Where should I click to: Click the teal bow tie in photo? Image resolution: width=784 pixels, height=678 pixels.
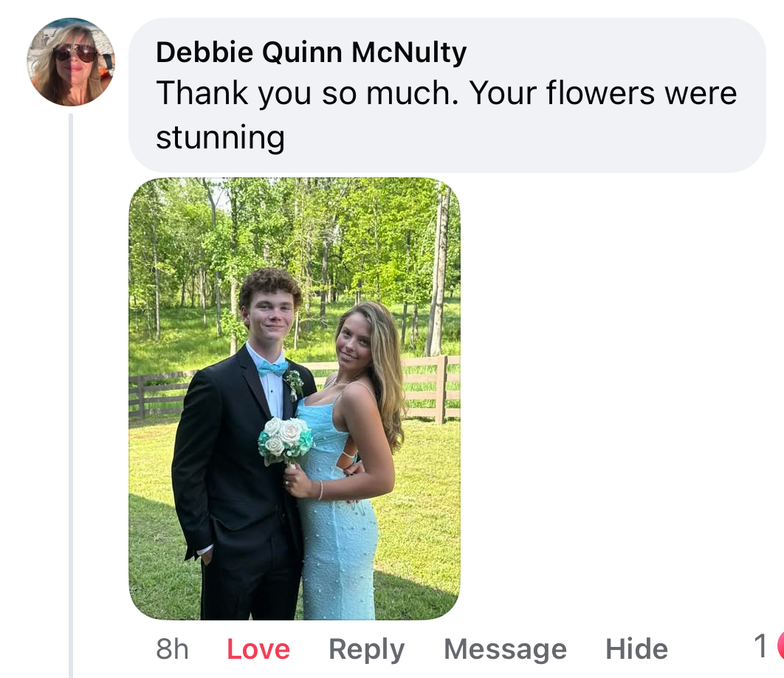coord(272,368)
